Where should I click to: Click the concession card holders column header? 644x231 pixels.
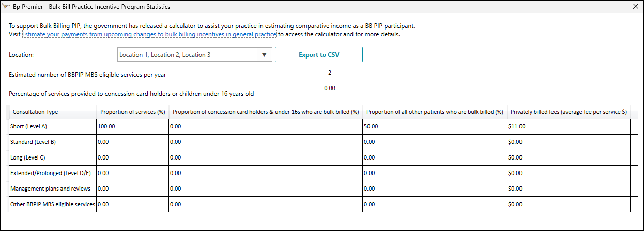(x=266, y=112)
